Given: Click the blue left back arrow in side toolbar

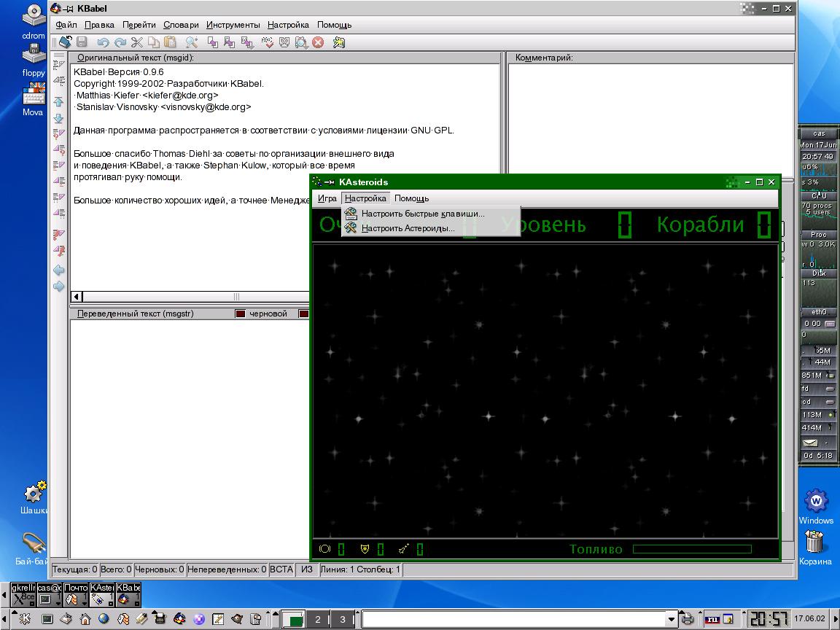Looking at the screenshot, I should coord(59,270).
